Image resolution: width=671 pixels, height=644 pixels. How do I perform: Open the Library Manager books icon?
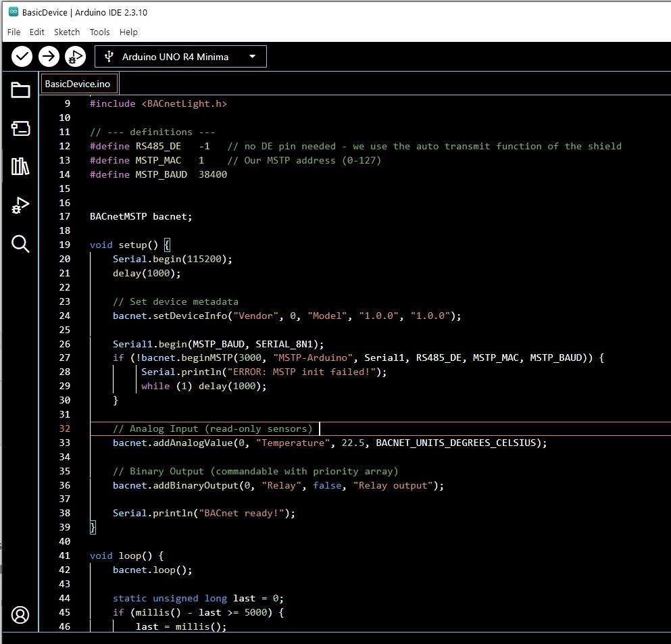point(20,166)
